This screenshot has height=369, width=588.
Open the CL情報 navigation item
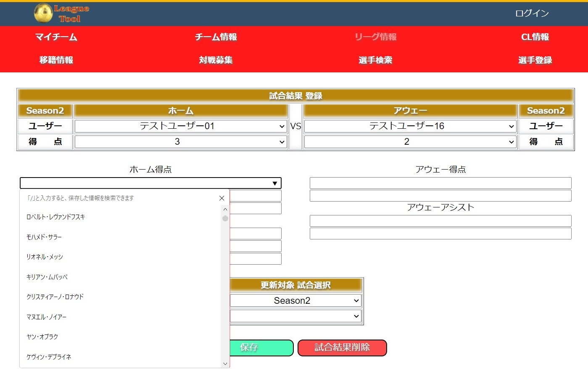pos(535,37)
